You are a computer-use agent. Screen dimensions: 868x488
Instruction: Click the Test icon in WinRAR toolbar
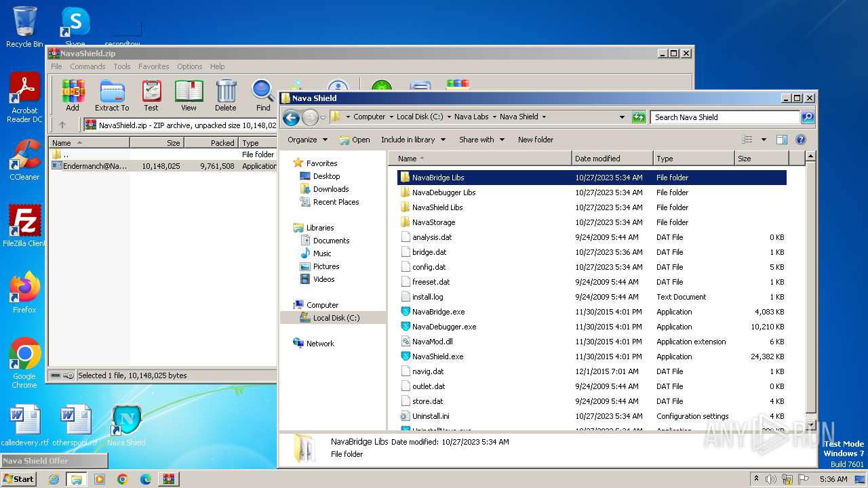click(151, 96)
